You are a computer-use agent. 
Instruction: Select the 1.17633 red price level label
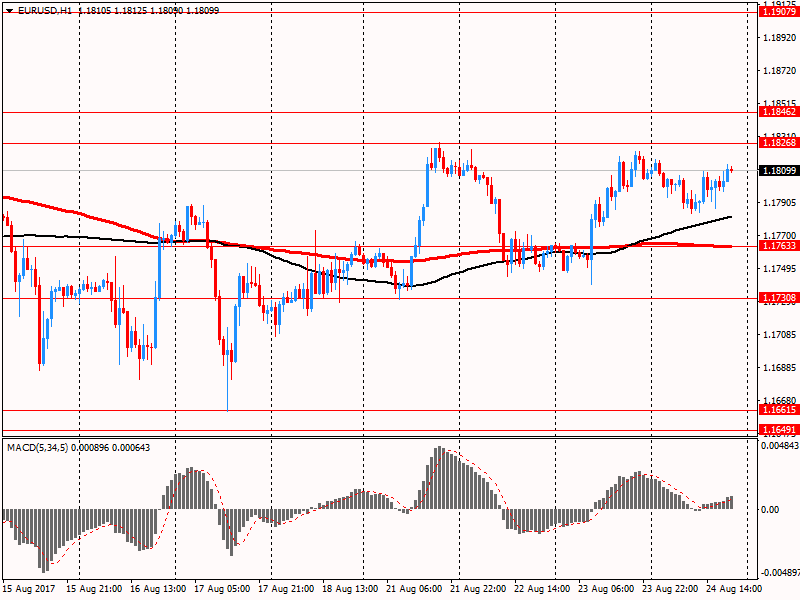[779, 246]
